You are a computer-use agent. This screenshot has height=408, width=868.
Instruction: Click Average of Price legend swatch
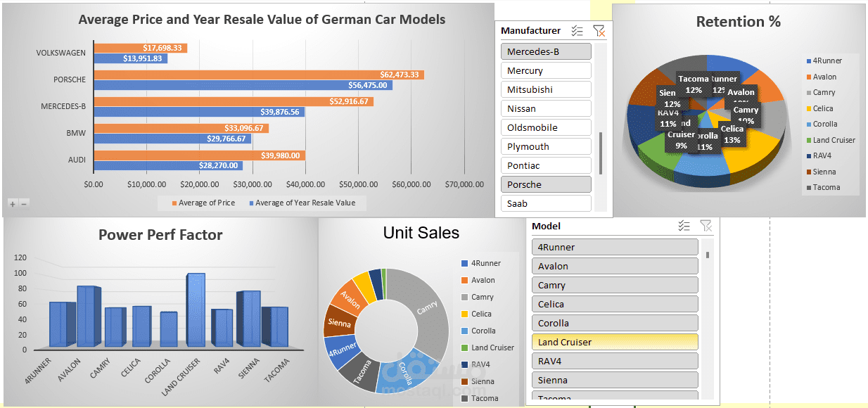(x=175, y=203)
